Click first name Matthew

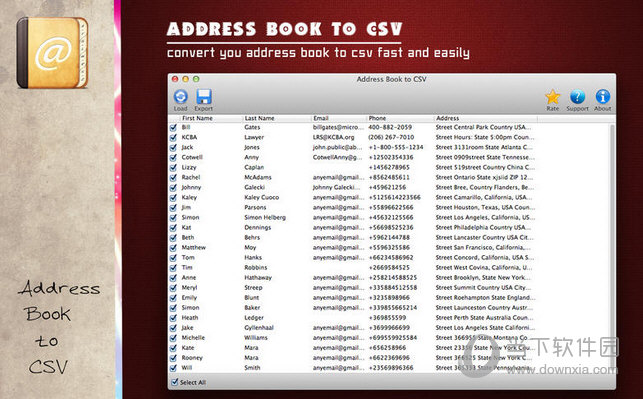click(x=194, y=247)
